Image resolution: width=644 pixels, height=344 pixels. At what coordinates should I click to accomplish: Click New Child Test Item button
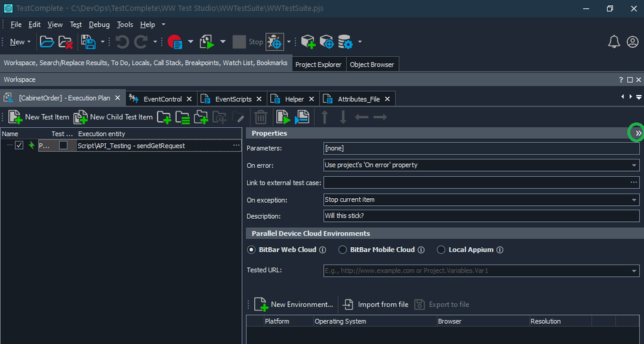pyautogui.click(x=113, y=117)
